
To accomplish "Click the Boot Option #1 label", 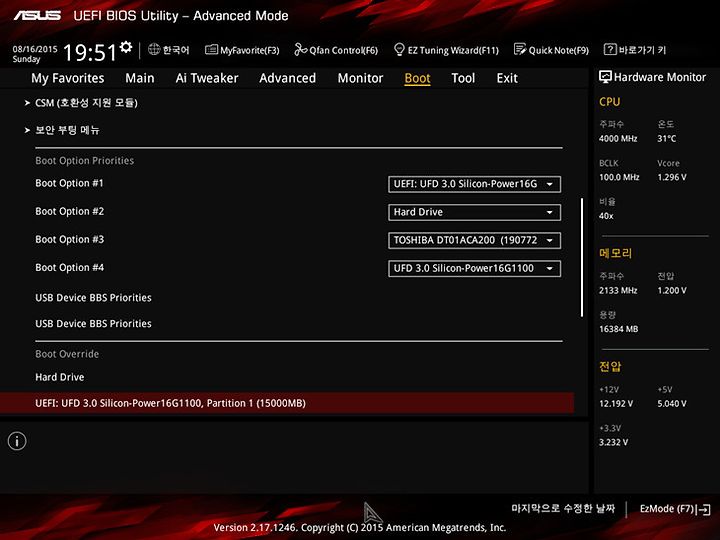I will [x=69, y=183].
